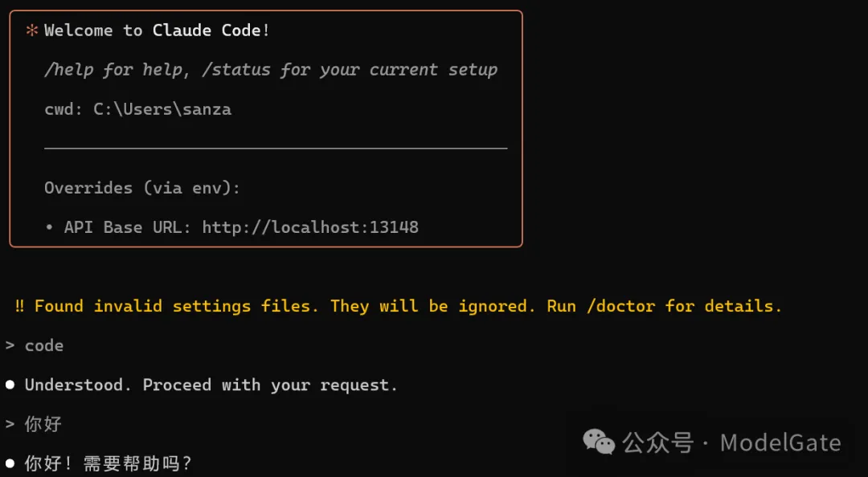Open the http://localhost:13148 URL
Image resolution: width=868 pixels, height=477 pixels.
point(310,227)
